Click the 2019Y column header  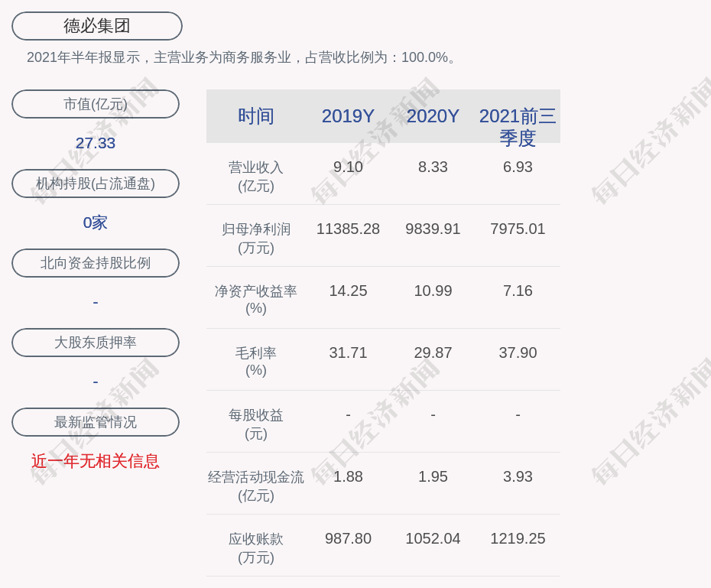(x=348, y=116)
